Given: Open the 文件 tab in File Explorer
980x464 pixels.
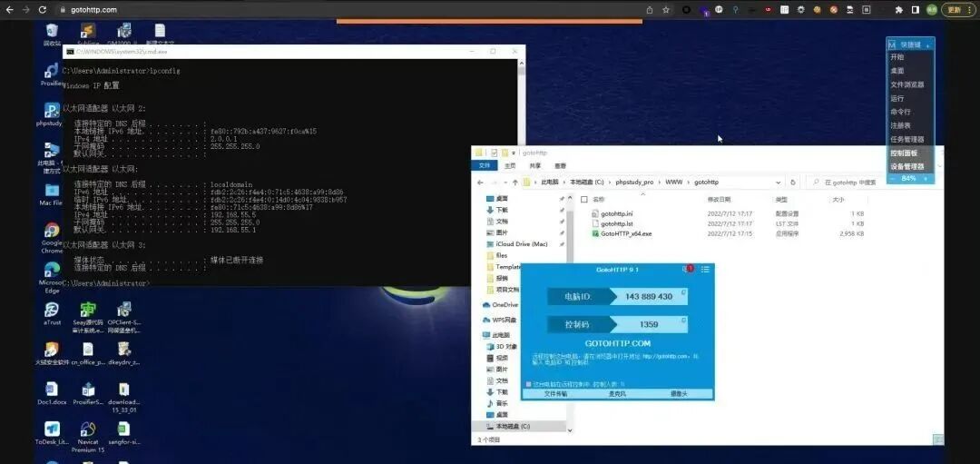Looking at the screenshot, I should pyautogui.click(x=485, y=165).
